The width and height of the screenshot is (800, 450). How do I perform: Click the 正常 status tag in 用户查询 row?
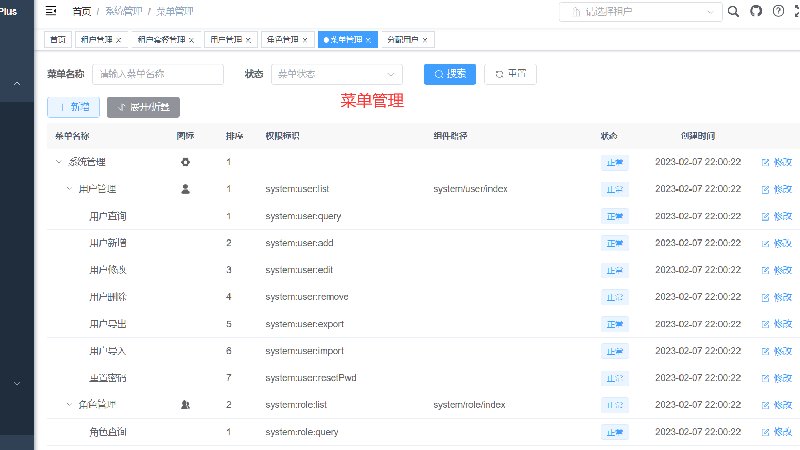(614, 216)
